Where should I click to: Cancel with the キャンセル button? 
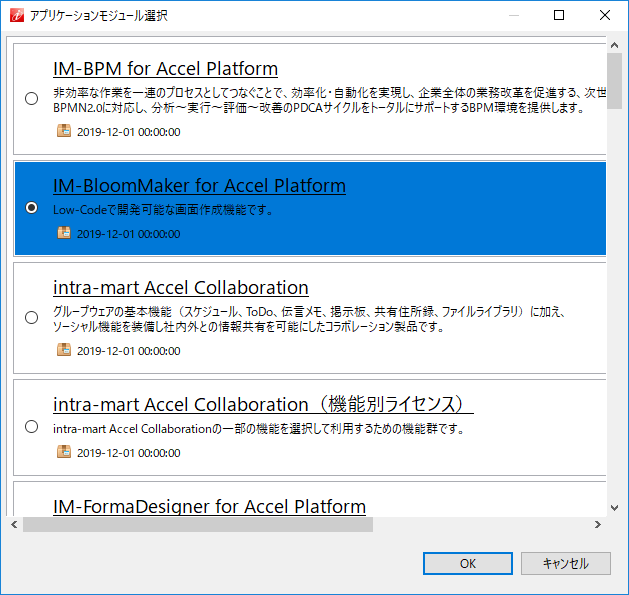[566, 563]
